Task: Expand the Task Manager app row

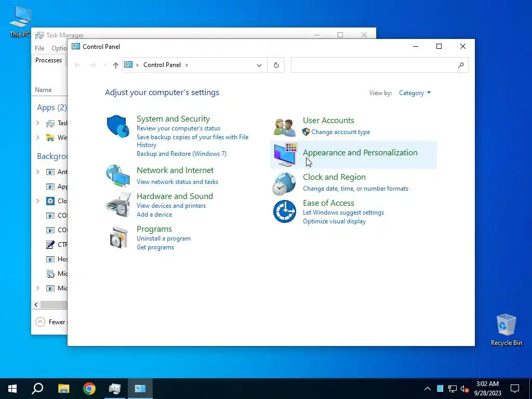Action: click(37, 123)
